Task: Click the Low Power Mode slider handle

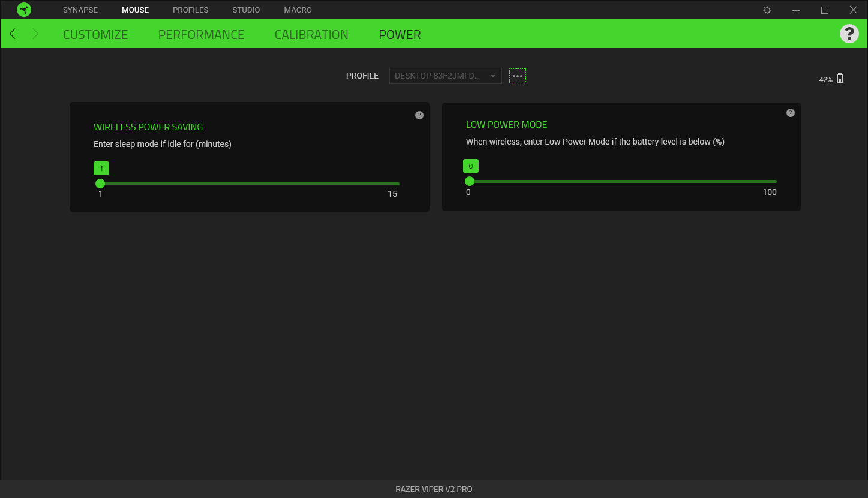Action: click(x=470, y=181)
